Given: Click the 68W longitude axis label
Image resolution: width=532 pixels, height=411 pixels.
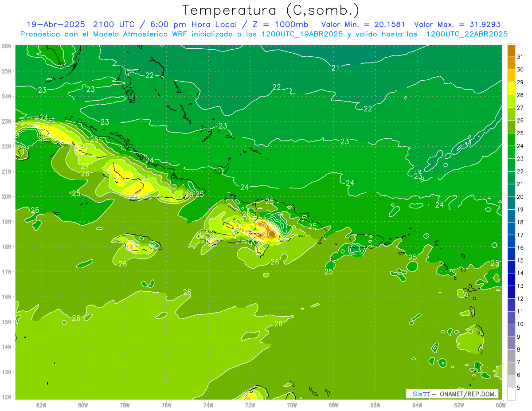Looking at the screenshot, I should [333, 405].
